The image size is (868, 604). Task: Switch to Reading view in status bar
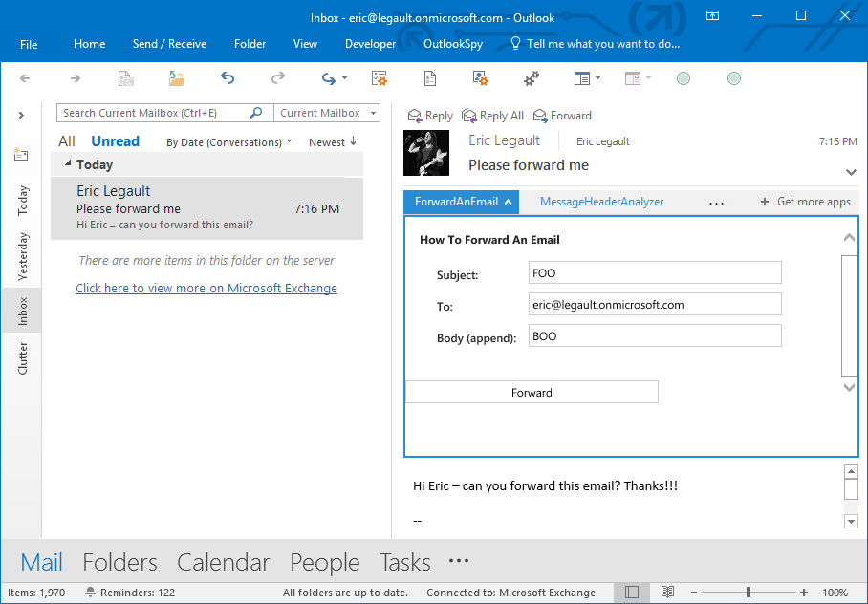667,593
